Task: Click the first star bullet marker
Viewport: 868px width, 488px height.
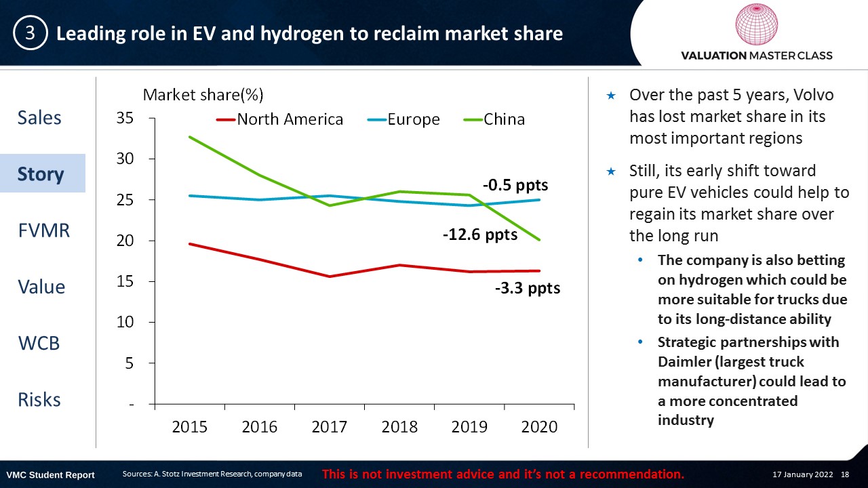Action: click(x=611, y=96)
